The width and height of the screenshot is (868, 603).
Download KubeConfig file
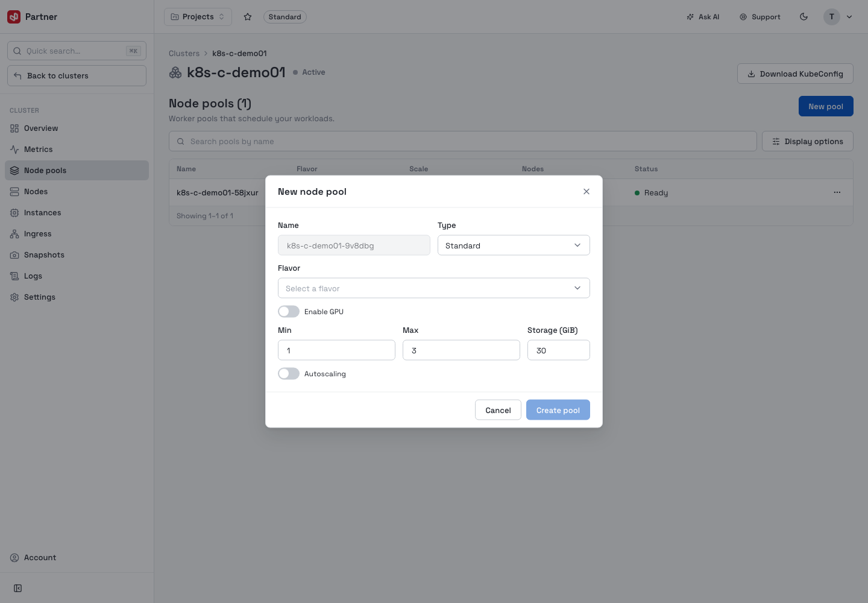pyautogui.click(x=795, y=74)
